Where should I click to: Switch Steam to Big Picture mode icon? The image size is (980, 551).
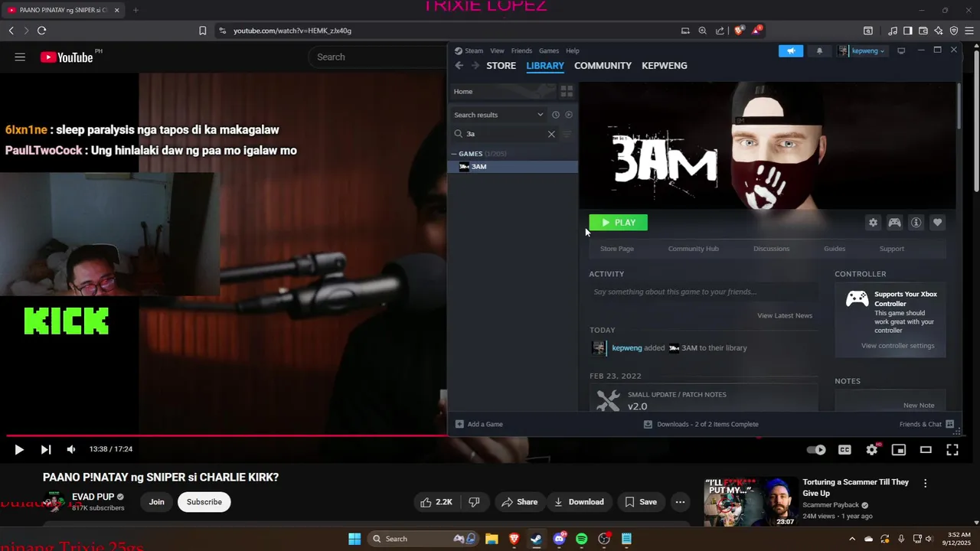coord(901,51)
